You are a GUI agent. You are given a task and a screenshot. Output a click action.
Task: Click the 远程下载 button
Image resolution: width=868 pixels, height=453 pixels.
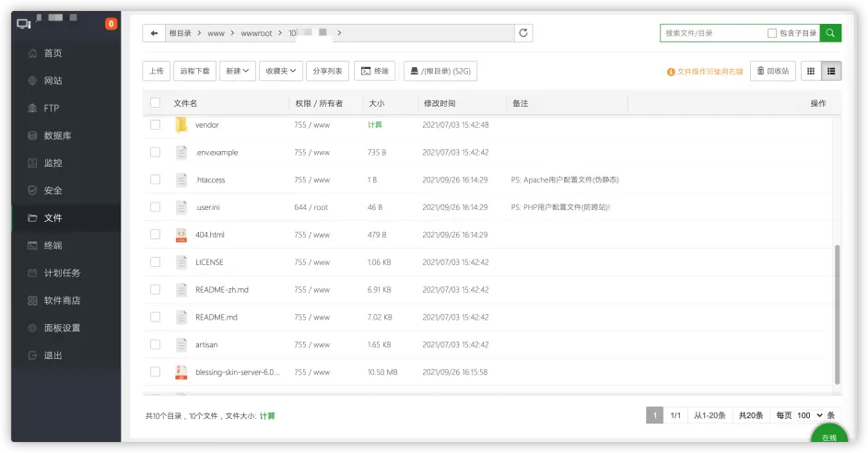pyautogui.click(x=194, y=71)
